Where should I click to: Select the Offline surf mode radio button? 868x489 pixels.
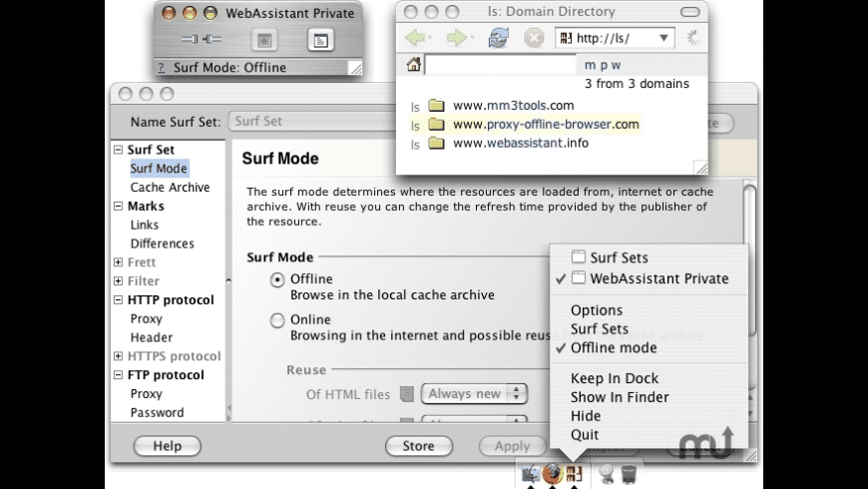[x=276, y=279]
